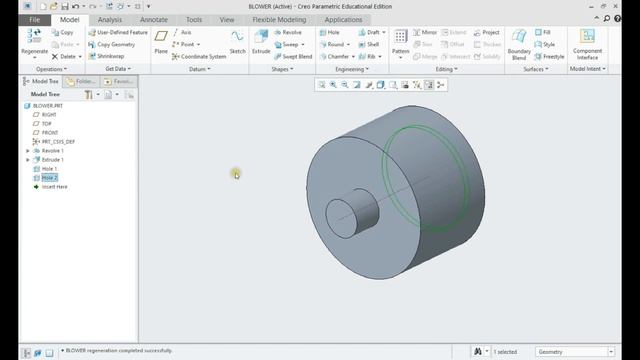Click the Find binoculars icon in status bar
Viewport: 640px width, 360px height.
coord(478,351)
